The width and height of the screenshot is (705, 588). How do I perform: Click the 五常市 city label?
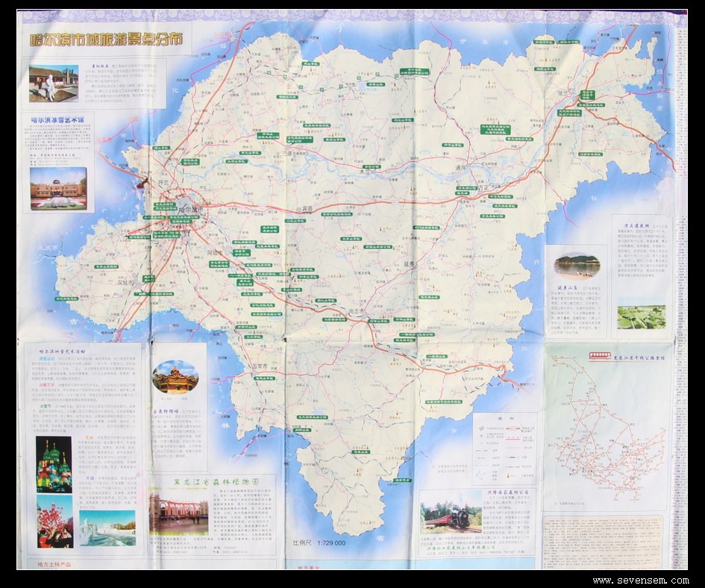(x=260, y=366)
